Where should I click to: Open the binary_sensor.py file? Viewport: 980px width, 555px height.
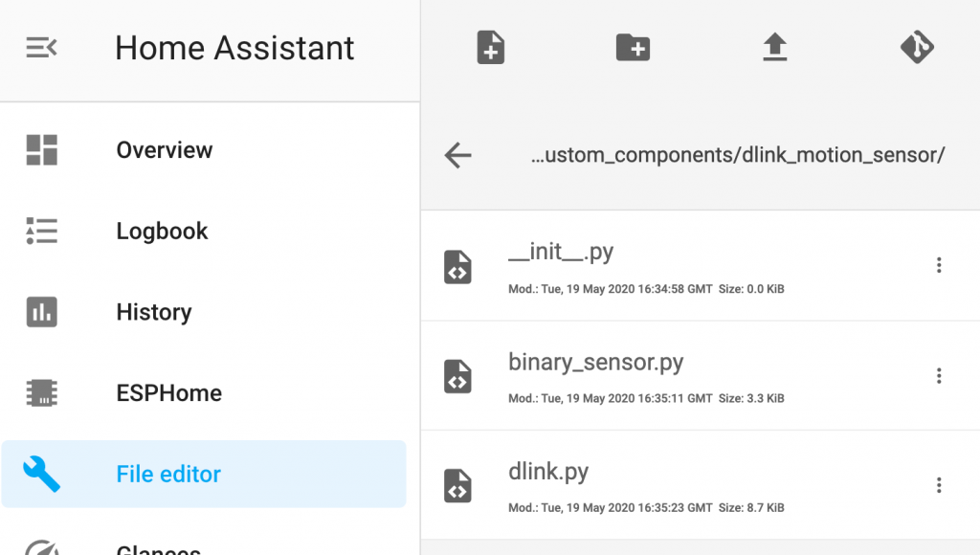pyautogui.click(x=595, y=363)
